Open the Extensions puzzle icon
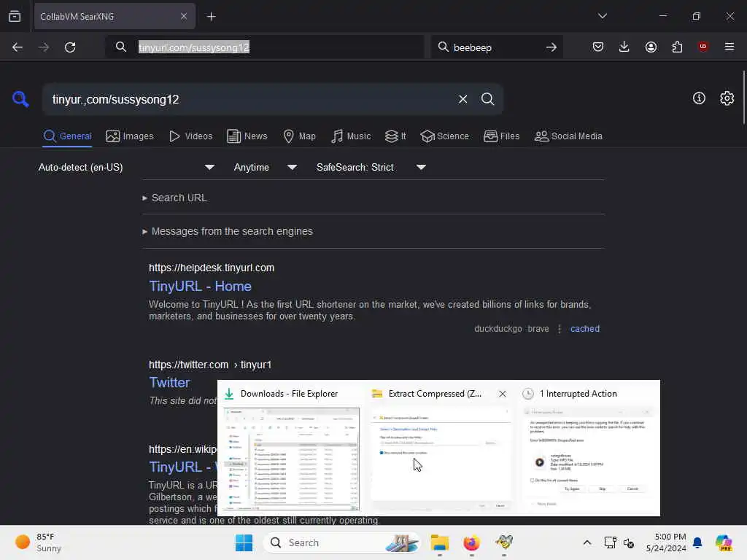 677,47
